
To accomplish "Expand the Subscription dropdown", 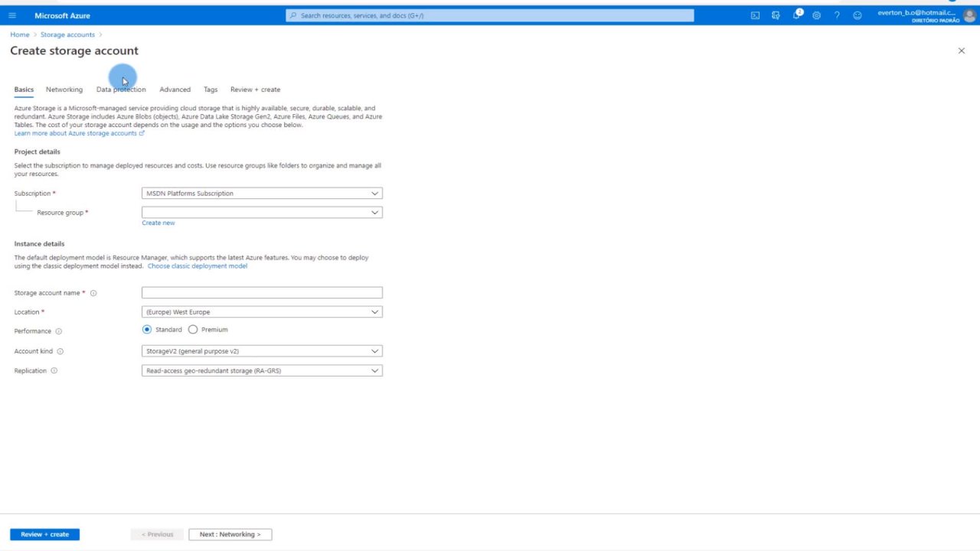I will point(262,194).
